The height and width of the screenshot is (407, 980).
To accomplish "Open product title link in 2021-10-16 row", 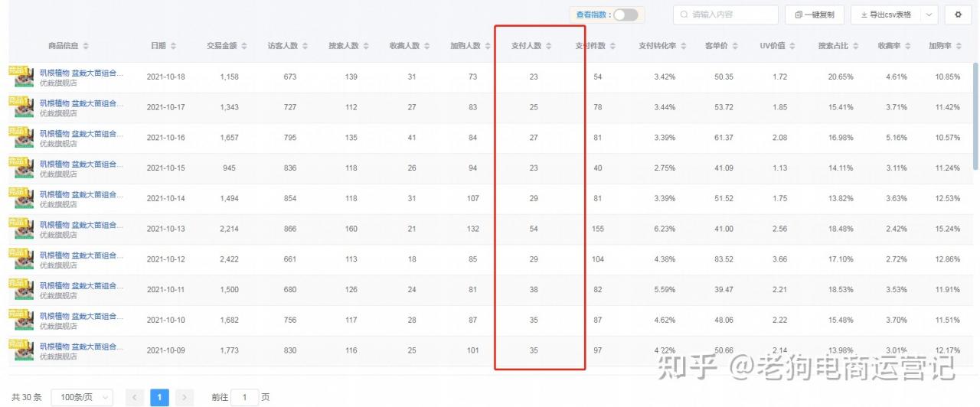I will 81,134.
